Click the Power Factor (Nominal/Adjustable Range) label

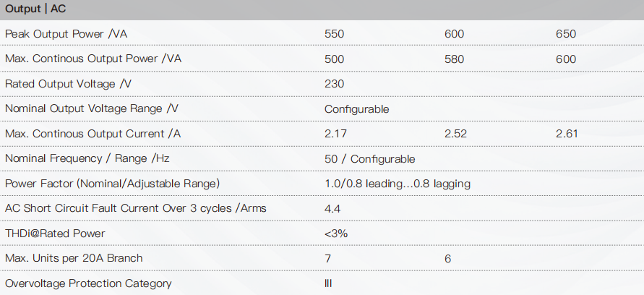pos(113,184)
